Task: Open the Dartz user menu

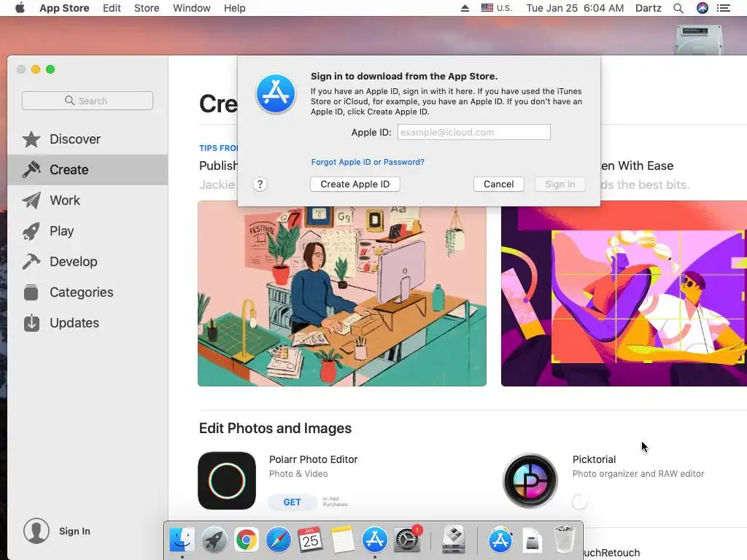Action: 649,8
